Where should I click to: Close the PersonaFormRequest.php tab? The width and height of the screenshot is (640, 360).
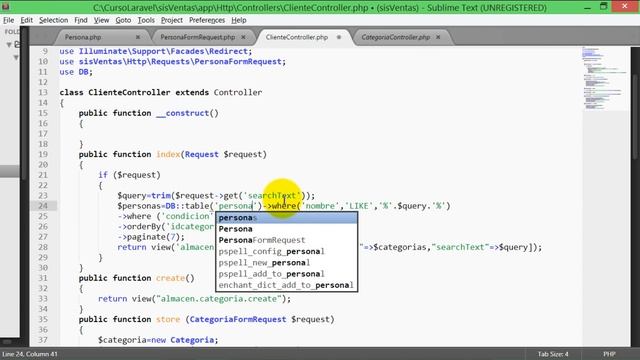(244, 37)
